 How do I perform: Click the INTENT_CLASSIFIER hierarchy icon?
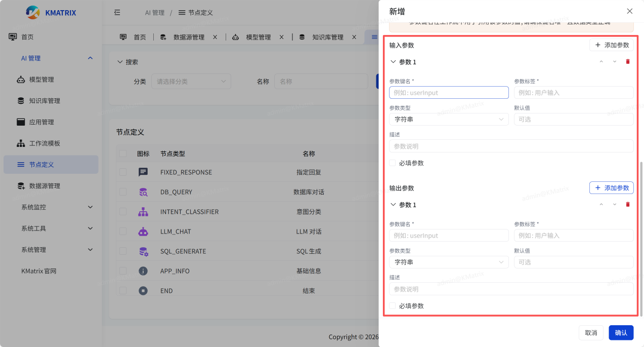coord(143,212)
